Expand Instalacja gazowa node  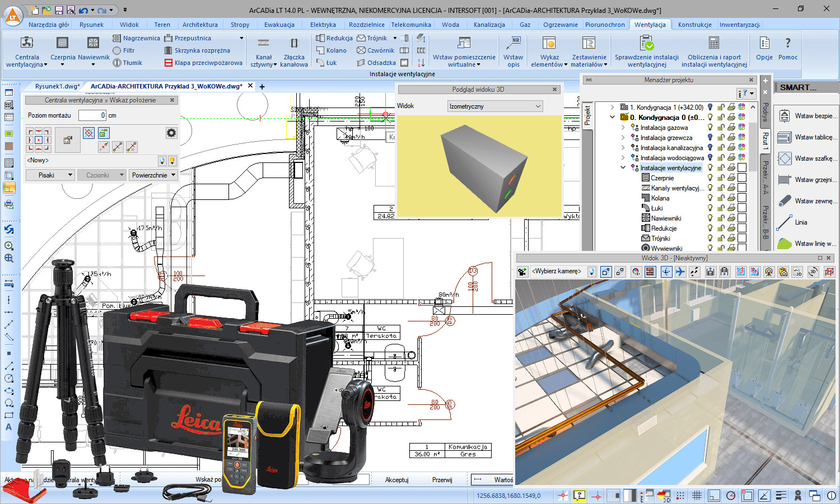coord(623,128)
